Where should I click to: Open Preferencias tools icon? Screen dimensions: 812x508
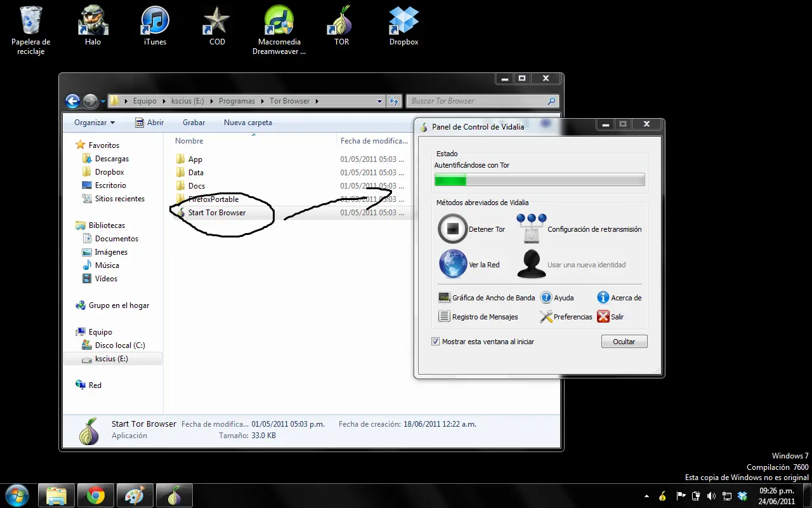[x=546, y=316]
